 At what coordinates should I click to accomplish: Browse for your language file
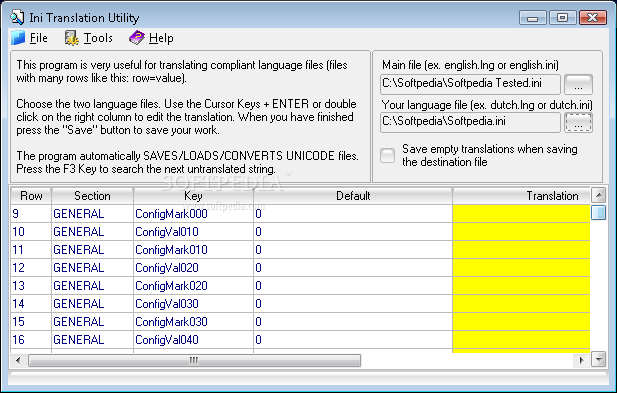[x=578, y=122]
